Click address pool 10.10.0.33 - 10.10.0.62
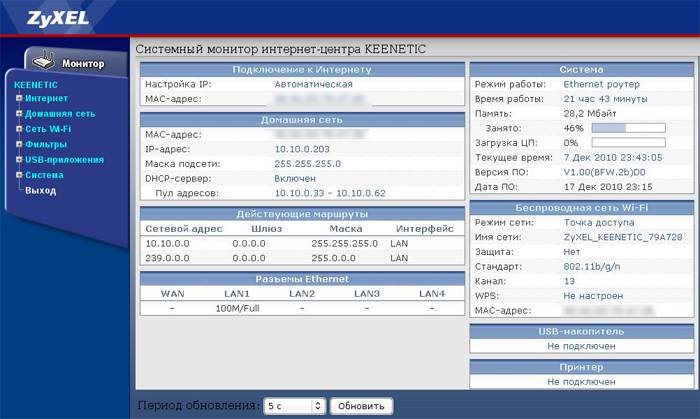 [x=330, y=193]
